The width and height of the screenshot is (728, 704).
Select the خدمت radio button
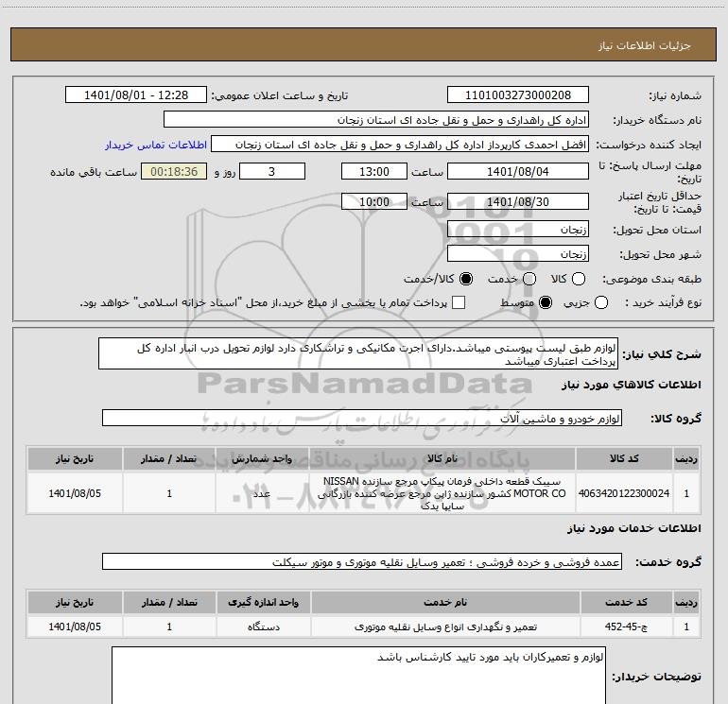point(529,279)
